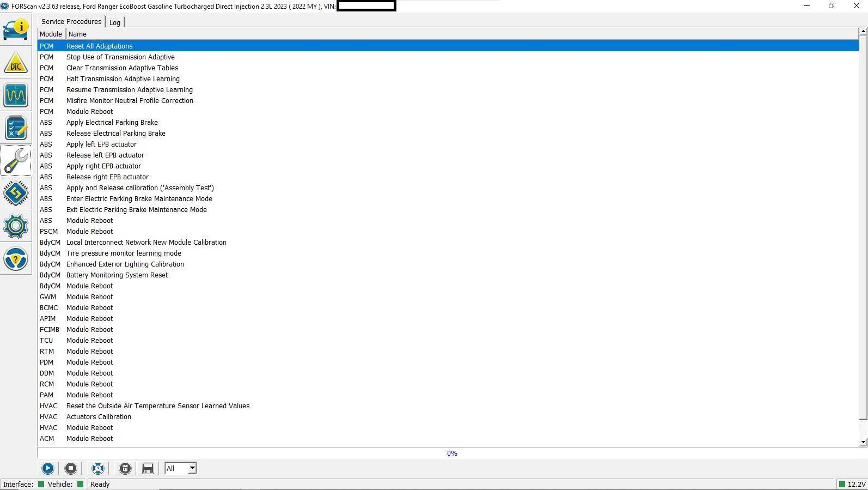Click the scrollbar up arrow

coord(863,32)
